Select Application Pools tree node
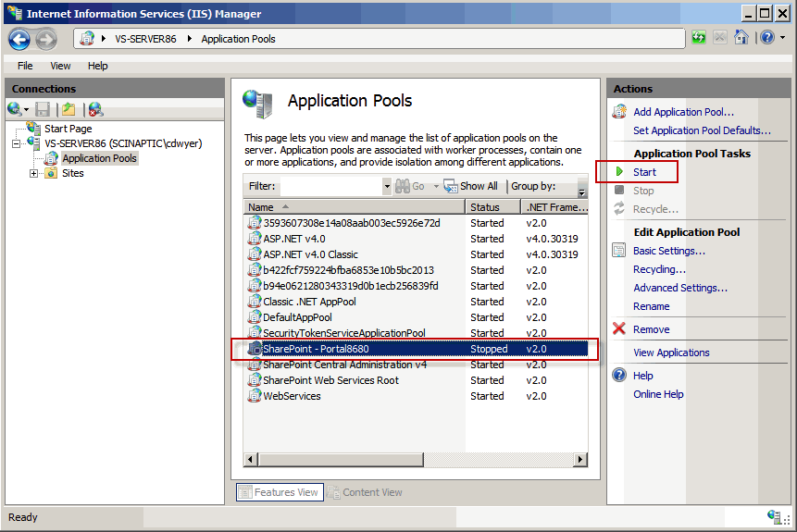The width and height of the screenshot is (797, 532). pyautogui.click(x=99, y=158)
